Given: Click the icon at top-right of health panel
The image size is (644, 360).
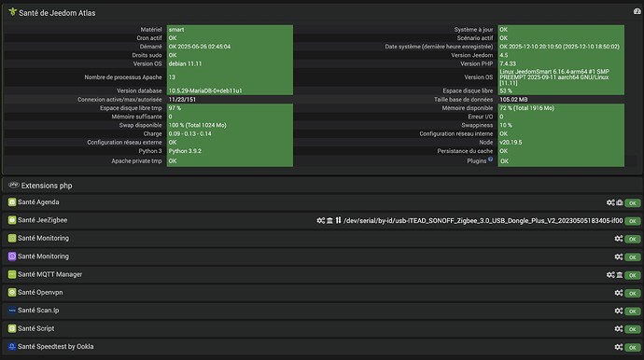Looking at the screenshot, I should click(637, 11).
